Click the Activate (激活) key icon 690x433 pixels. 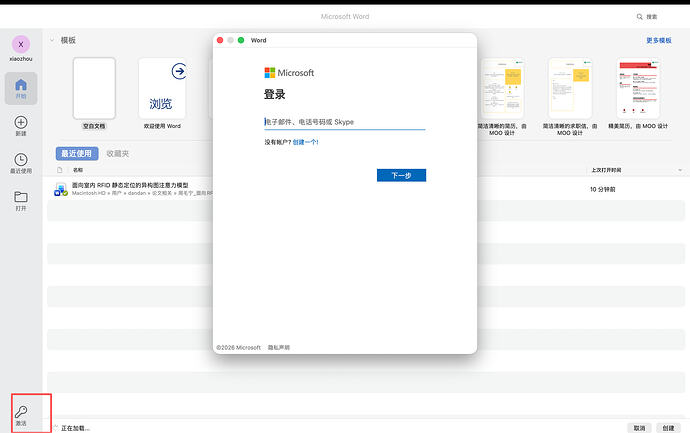pos(21,412)
